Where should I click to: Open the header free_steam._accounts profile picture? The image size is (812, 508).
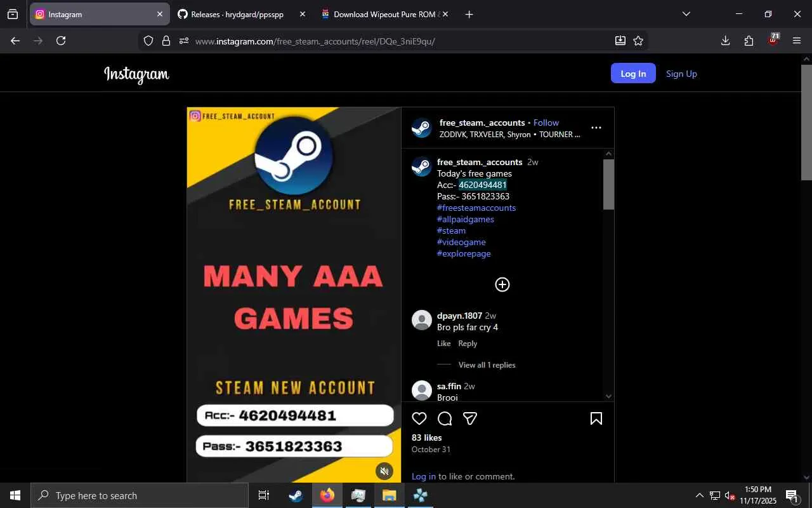(422, 128)
